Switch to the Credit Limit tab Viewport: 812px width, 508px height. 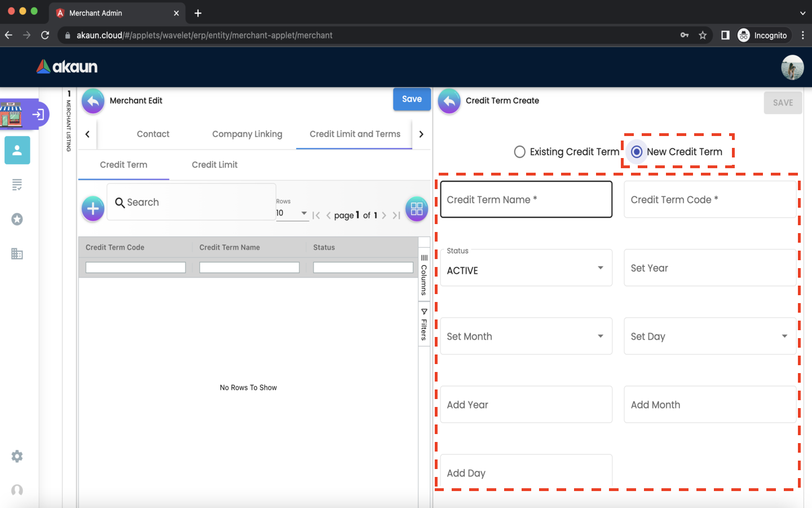click(214, 165)
